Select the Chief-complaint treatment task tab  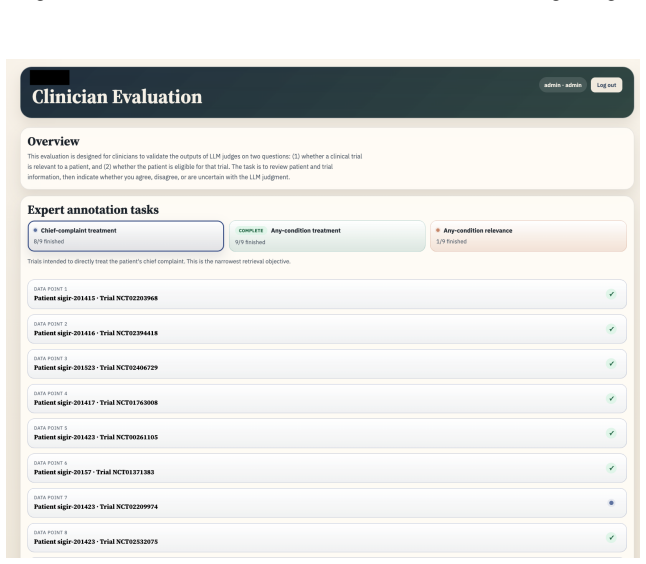coord(126,236)
